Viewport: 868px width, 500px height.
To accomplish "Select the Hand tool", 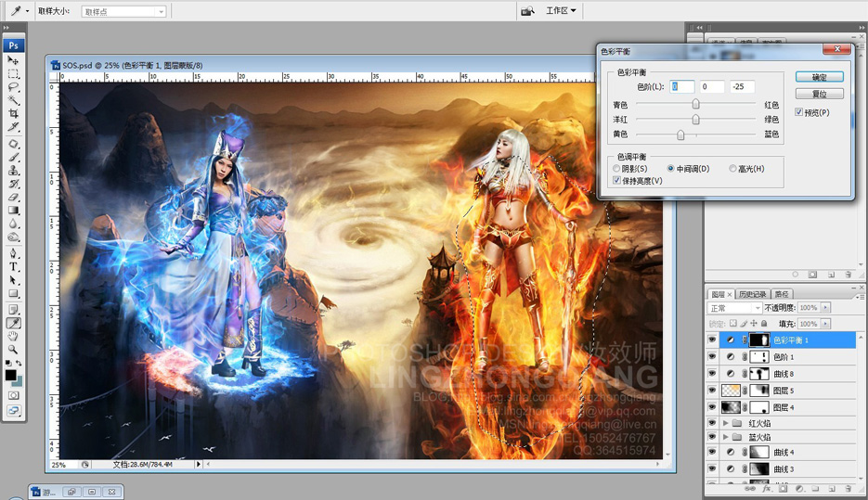I will [13, 337].
